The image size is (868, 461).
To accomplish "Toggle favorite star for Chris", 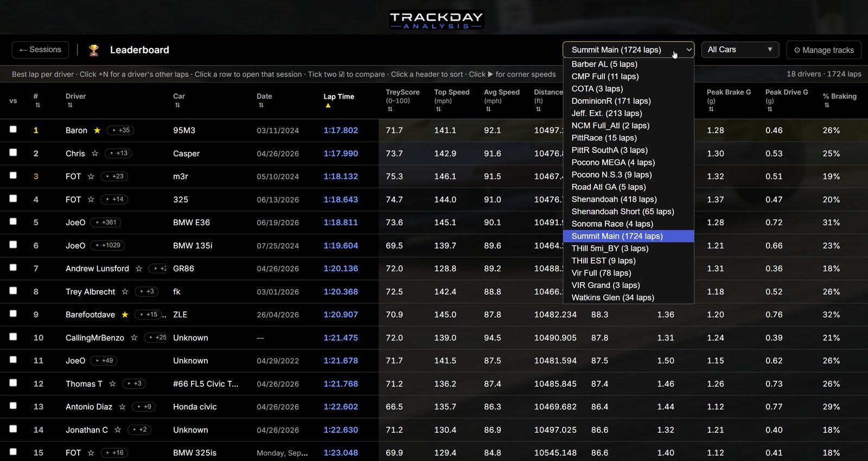I will [x=95, y=153].
